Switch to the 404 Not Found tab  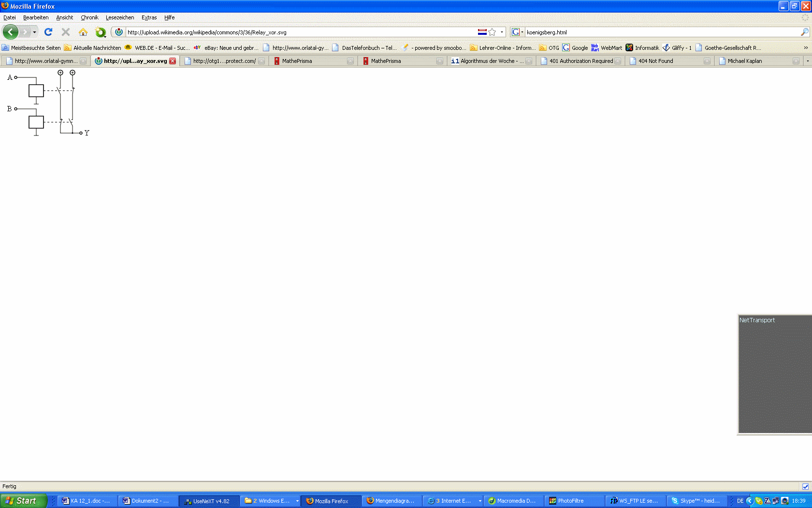pos(669,61)
